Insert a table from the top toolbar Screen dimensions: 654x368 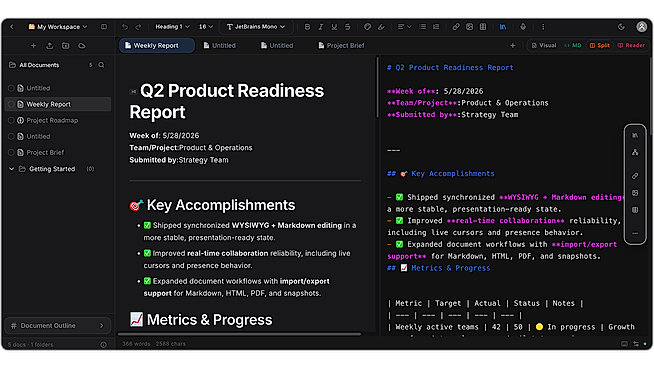483,27
